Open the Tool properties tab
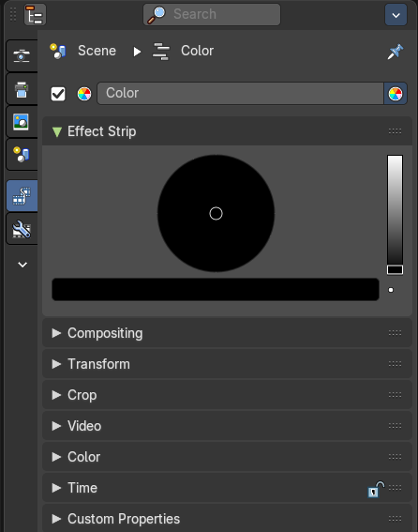The width and height of the screenshot is (418, 532). (22, 55)
